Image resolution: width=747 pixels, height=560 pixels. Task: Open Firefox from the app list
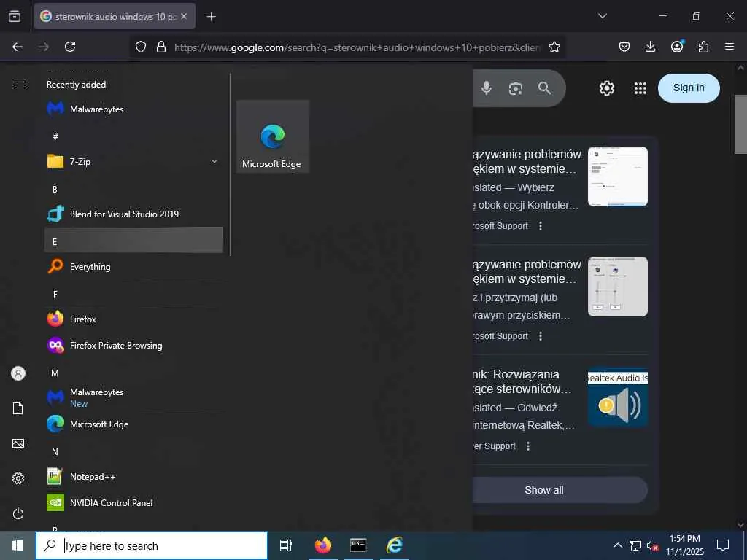click(x=133, y=319)
